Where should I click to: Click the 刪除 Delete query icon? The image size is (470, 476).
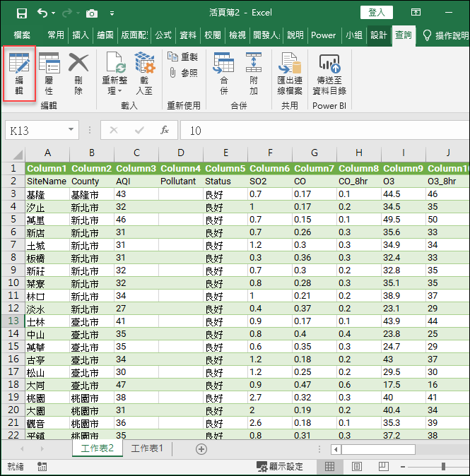[78, 73]
